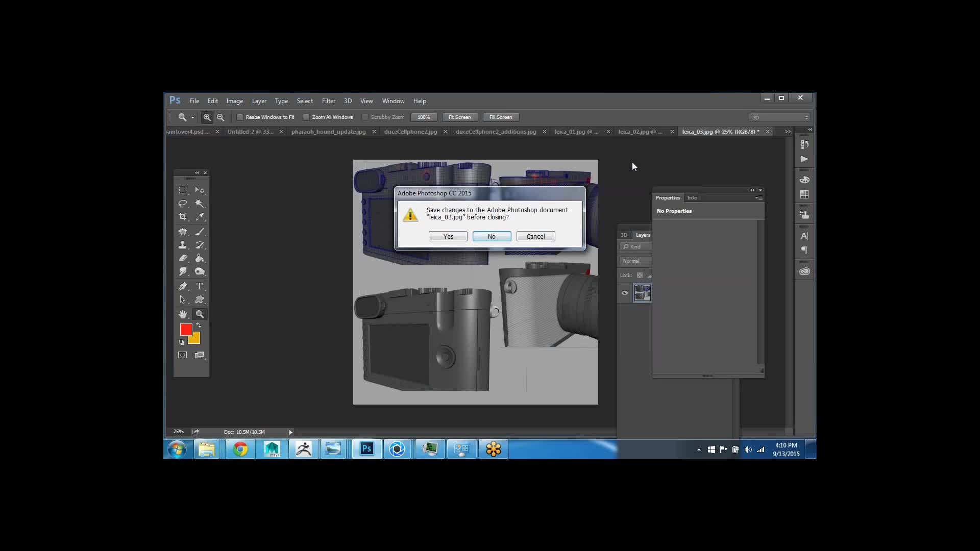Open Clone Source panel icon

click(x=804, y=215)
